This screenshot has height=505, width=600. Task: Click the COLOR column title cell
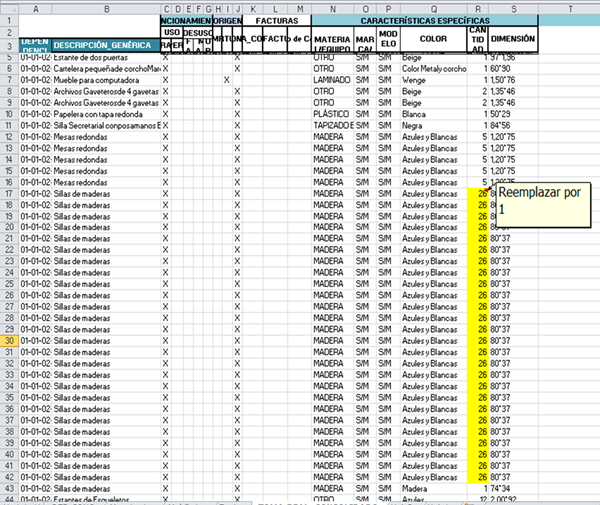pyautogui.click(x=432, y=40)
